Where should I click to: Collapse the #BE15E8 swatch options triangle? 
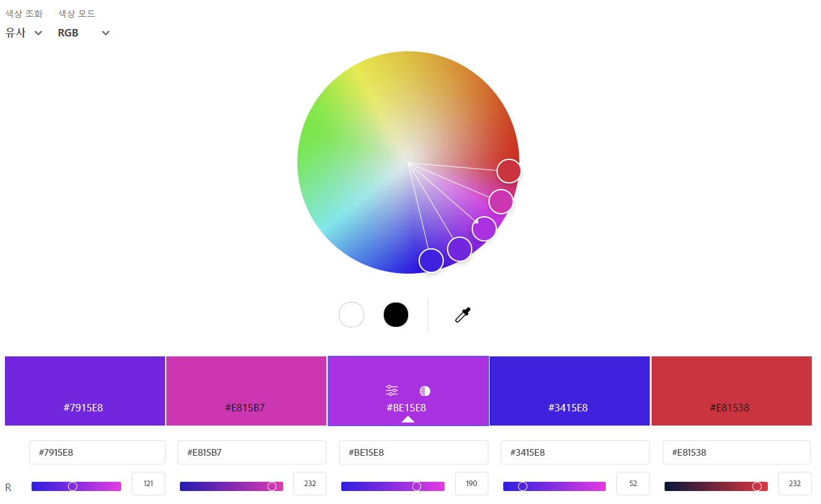coord(407,418)
